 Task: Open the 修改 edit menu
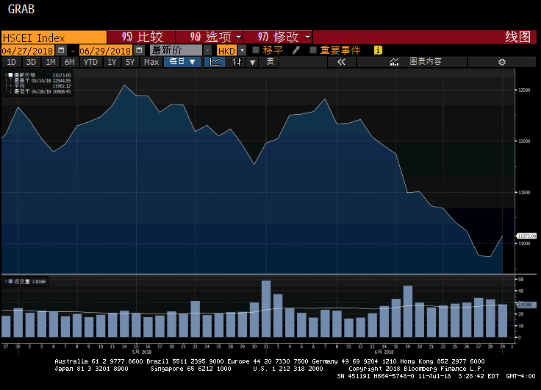[278, 37]
